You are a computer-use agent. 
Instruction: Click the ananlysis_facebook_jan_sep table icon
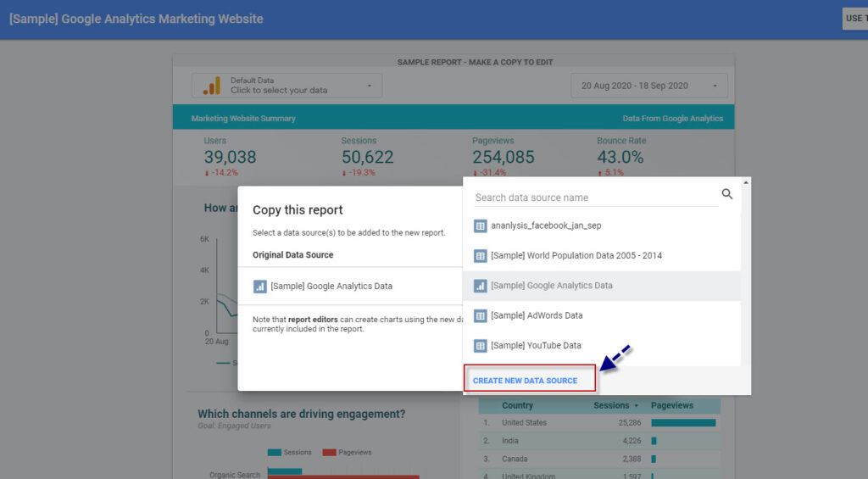click(480, 226)
